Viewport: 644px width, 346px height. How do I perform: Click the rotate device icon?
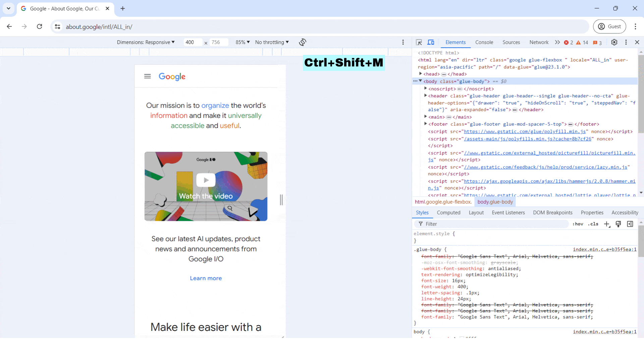303,42
